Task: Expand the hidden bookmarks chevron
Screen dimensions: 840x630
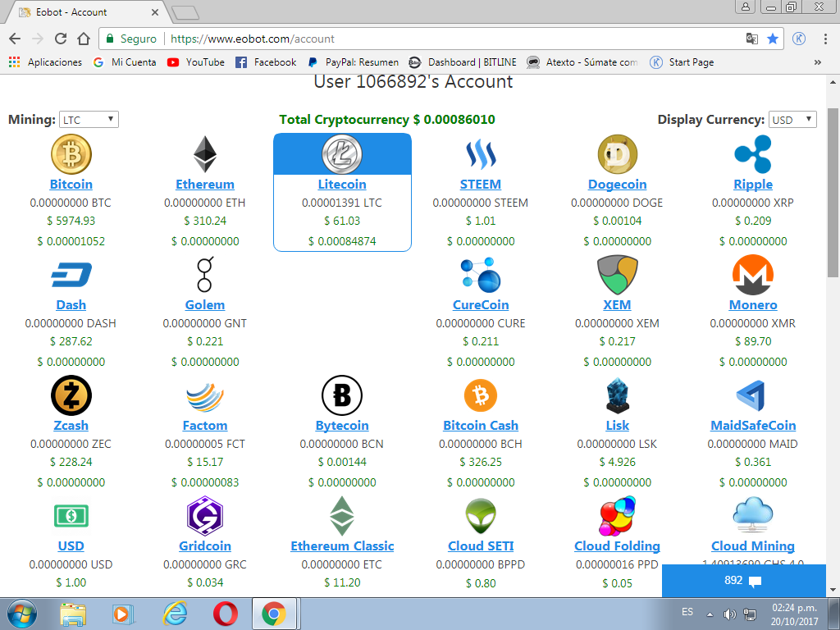Action: [x=818, y=62]
